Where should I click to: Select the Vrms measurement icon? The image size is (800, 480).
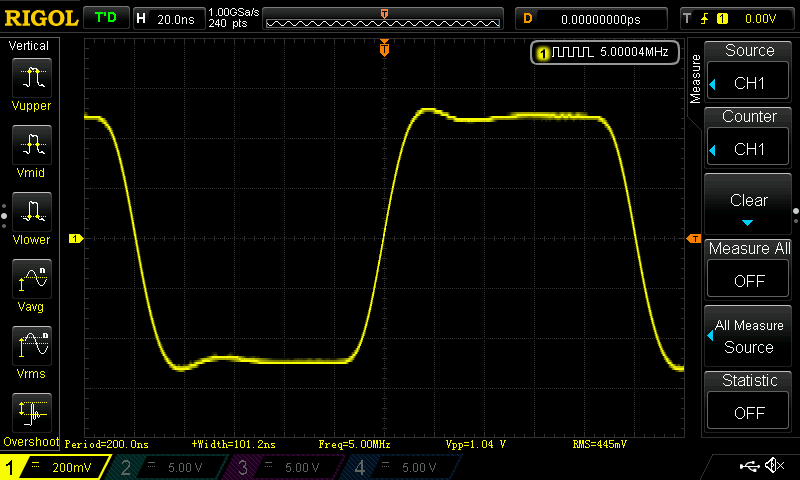(x=32, y=345)
